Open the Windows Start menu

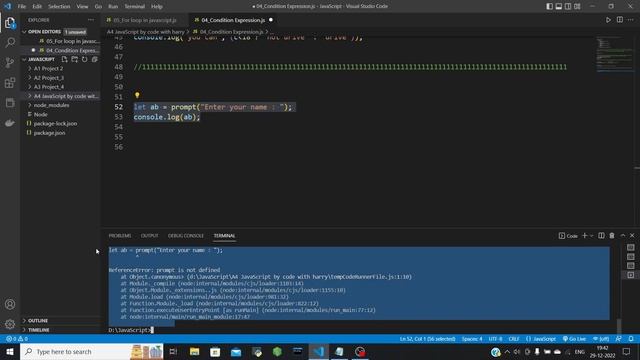(x=10, y=351)
